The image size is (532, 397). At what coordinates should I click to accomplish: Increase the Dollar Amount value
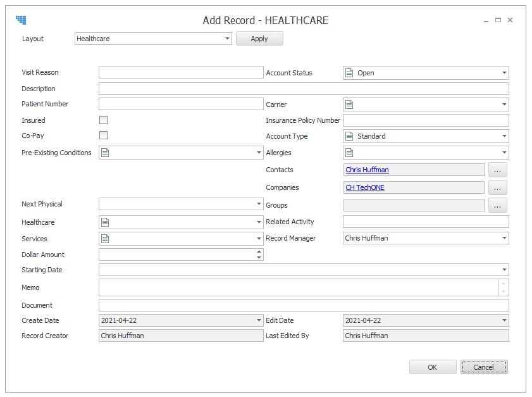coord(259,251)
